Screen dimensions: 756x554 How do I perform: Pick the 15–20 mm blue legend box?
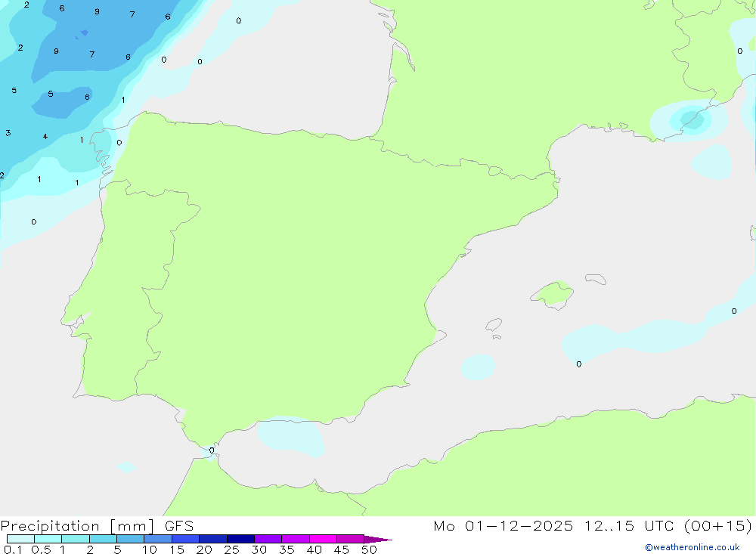pyautogui.click(x=186, y=539)
